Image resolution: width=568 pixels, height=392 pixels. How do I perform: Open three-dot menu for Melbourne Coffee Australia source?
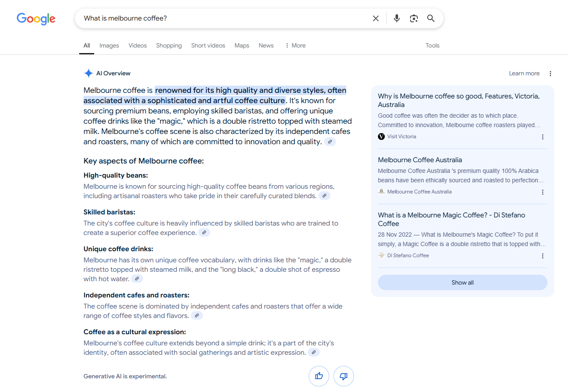coord(543,192)
